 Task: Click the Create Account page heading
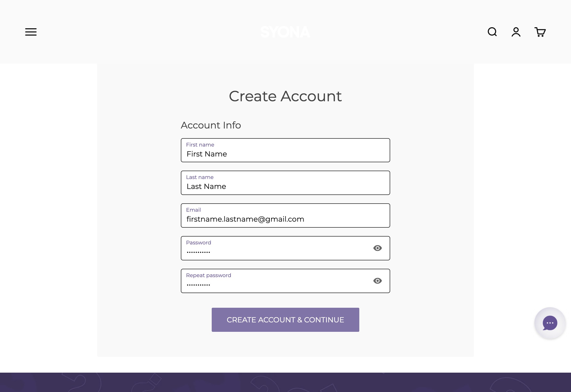click(285, 96)
